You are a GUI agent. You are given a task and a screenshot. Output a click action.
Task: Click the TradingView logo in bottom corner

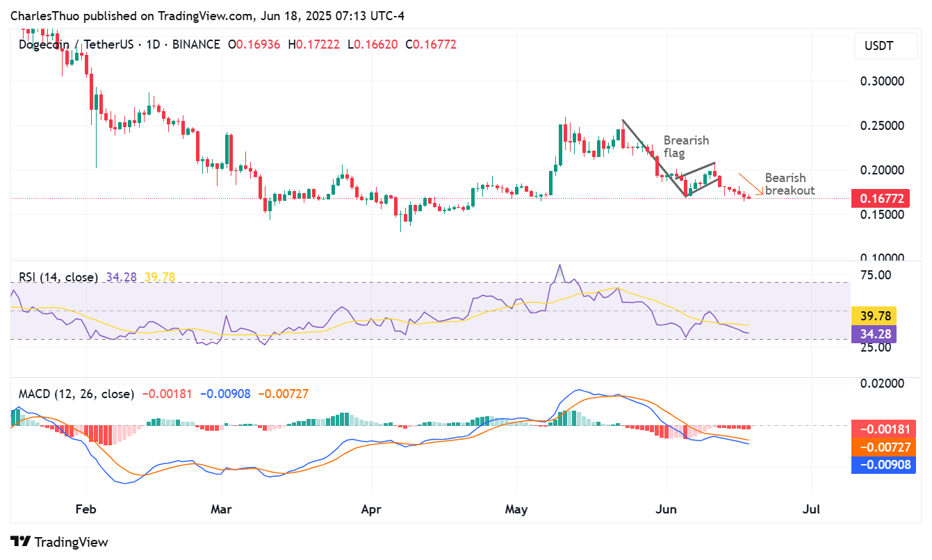pos(60,542)
